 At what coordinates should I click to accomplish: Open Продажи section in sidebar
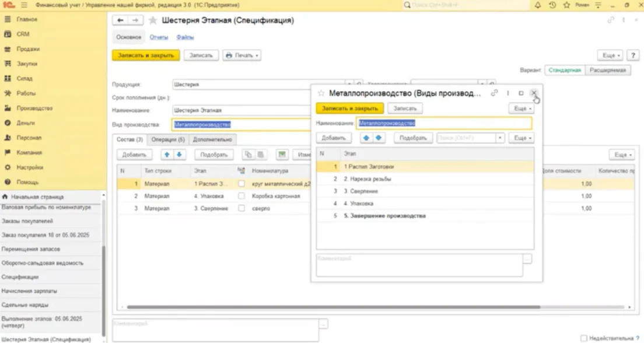click(28, 49)
